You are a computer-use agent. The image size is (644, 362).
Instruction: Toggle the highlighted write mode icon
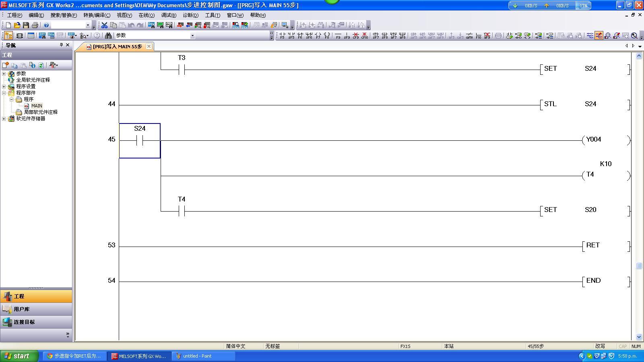(x=599, y=36)
